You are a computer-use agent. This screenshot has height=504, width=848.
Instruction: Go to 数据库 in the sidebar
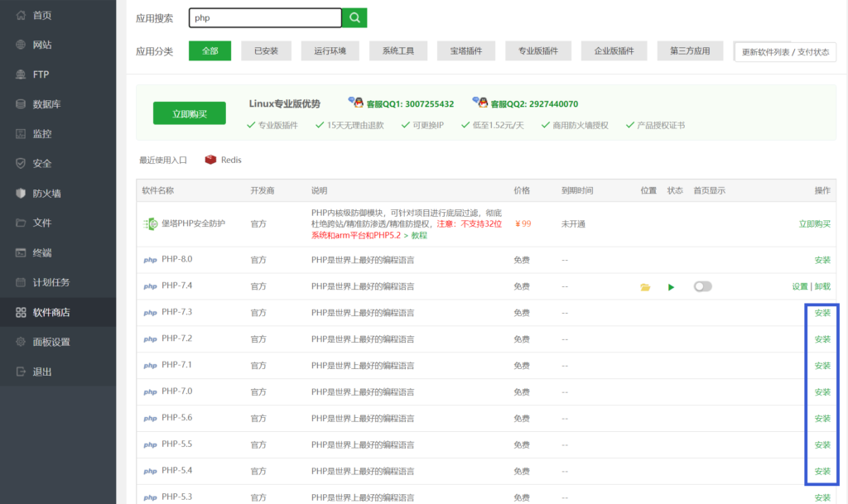(x=46, y=104)
